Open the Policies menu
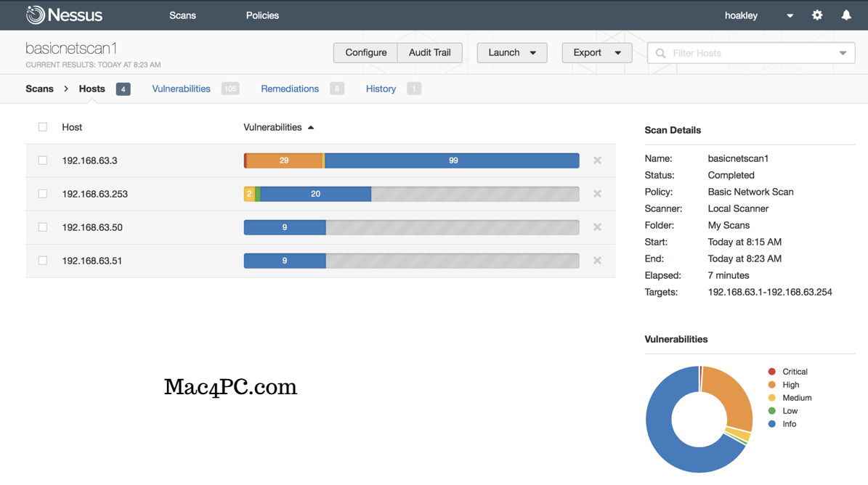Screen dimensions: 868x485 coord(262,15)
